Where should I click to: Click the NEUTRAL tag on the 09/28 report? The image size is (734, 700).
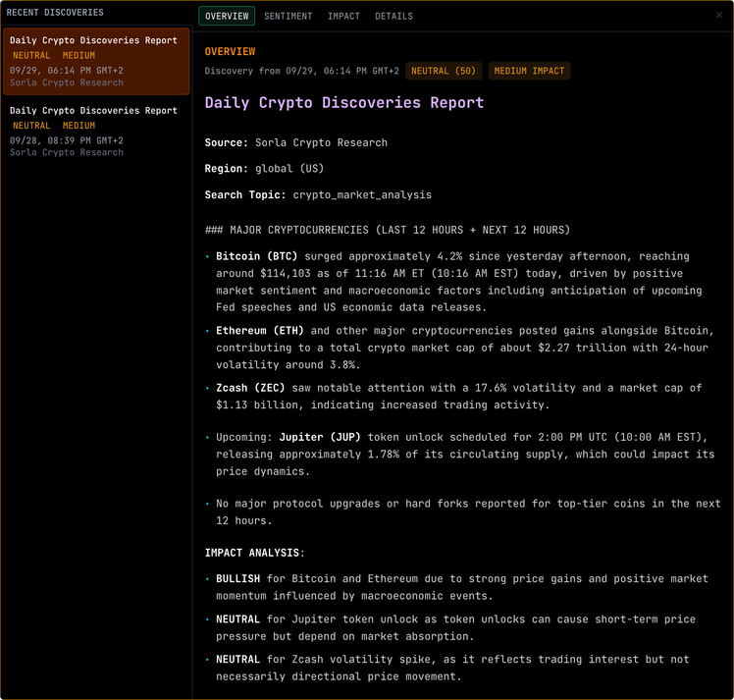31,126
